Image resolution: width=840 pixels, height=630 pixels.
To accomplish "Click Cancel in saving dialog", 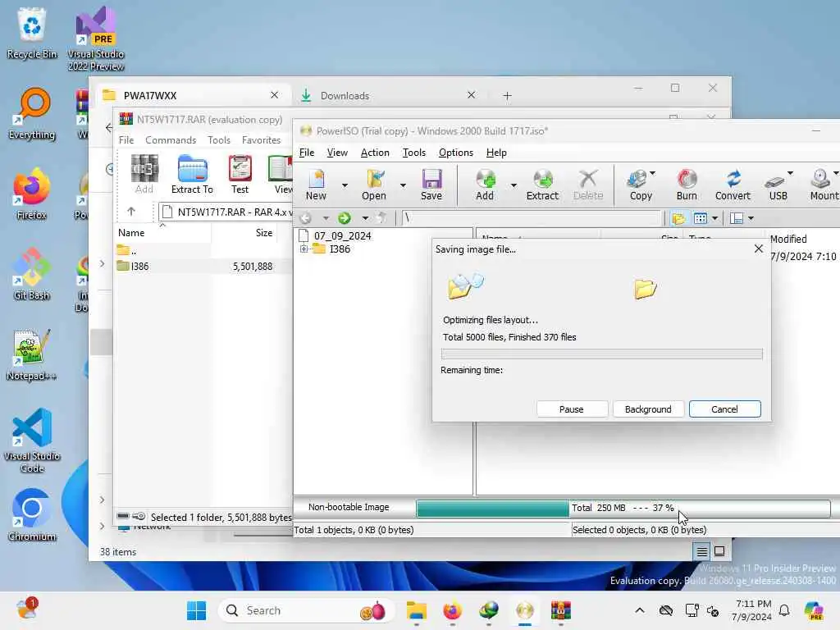I will (724, 409).
